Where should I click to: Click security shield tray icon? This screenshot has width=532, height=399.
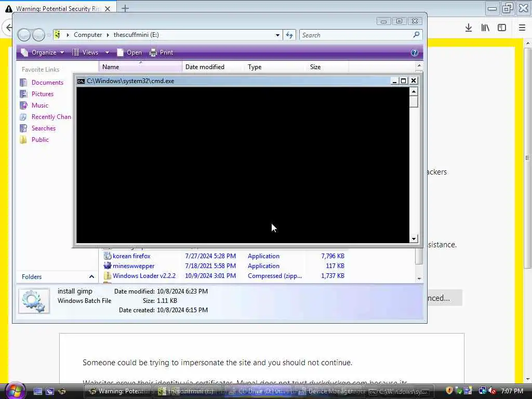click(x=449, y=391)
